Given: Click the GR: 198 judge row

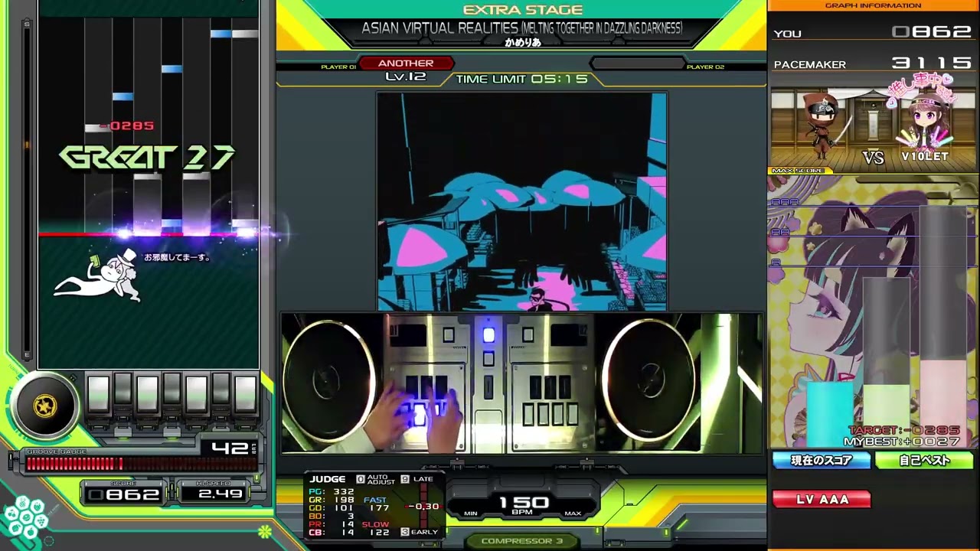Looking at the screenshot, I should click(x=332, y=500).
